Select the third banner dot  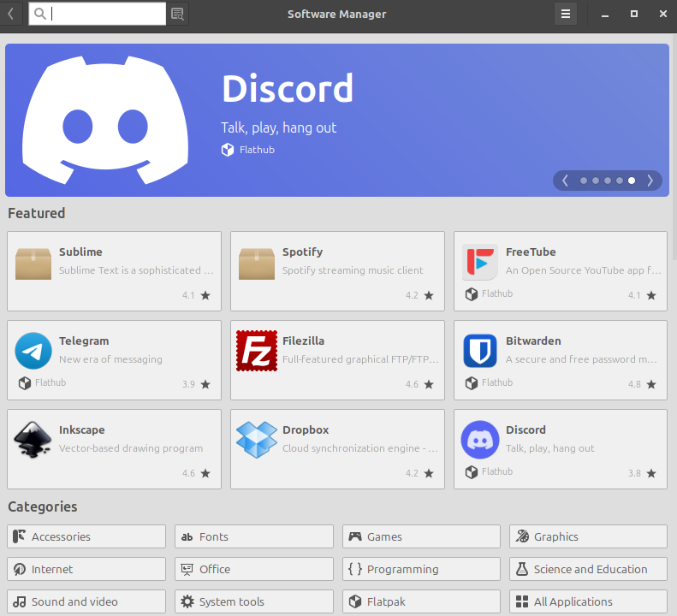pyautogui.click(x=608, y=181)
